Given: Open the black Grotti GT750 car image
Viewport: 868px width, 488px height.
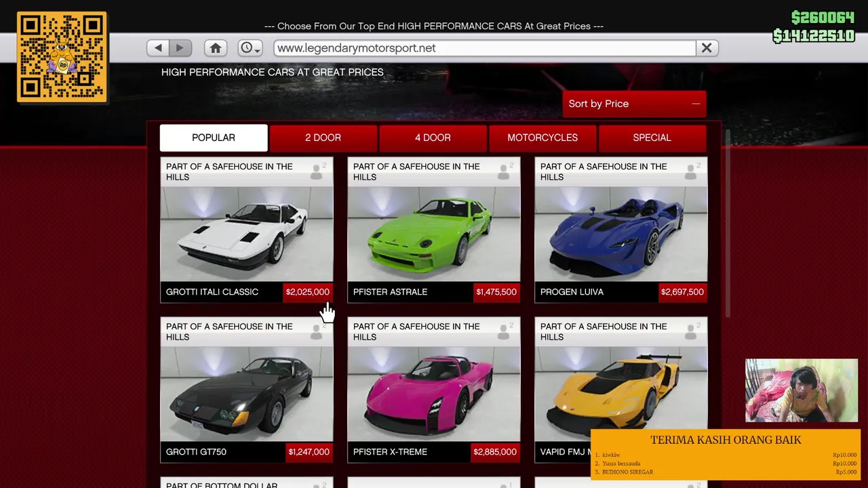Looking at the screenshot, I should point(247,394).
